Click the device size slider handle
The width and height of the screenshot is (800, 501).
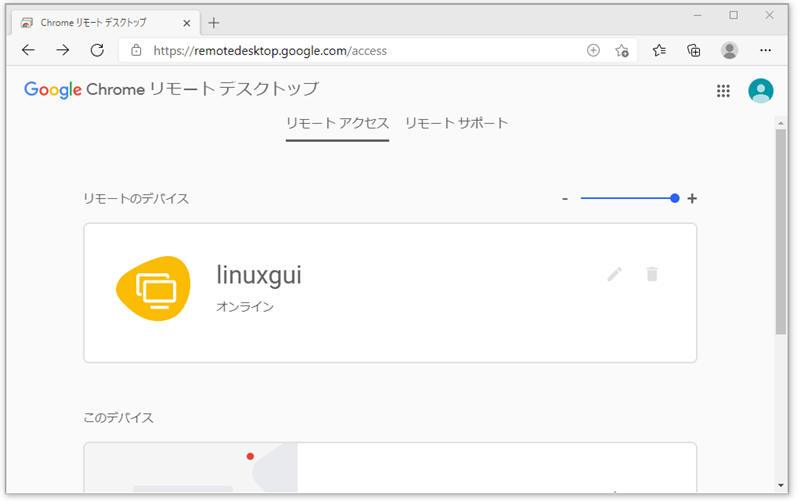[x=674, y=198]
